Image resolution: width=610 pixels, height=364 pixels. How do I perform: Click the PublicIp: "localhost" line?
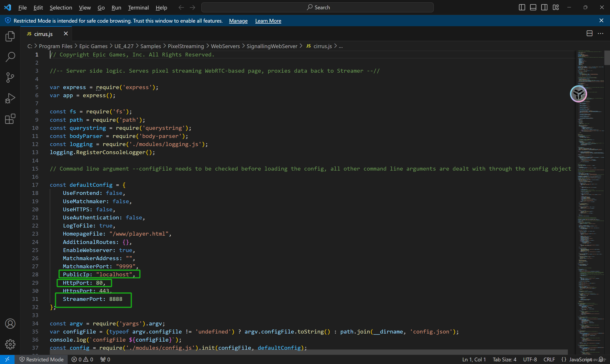(x=99, y=274)
